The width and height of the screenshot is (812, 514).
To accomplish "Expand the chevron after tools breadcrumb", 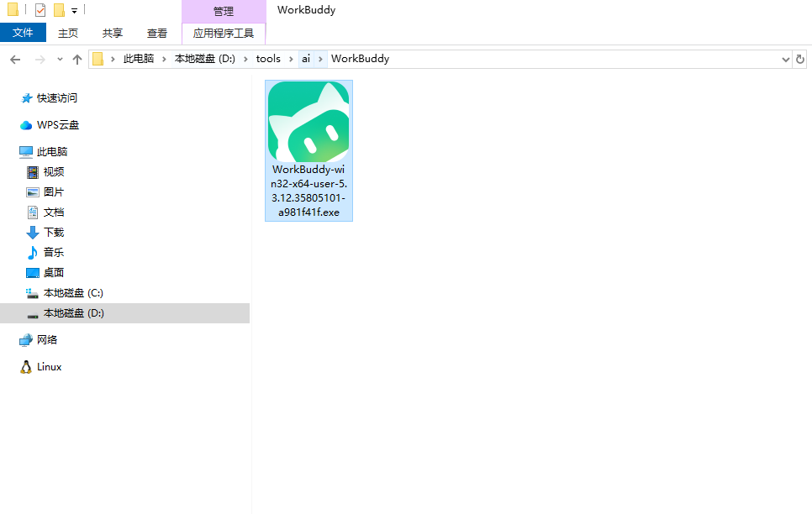I will 291,59.
